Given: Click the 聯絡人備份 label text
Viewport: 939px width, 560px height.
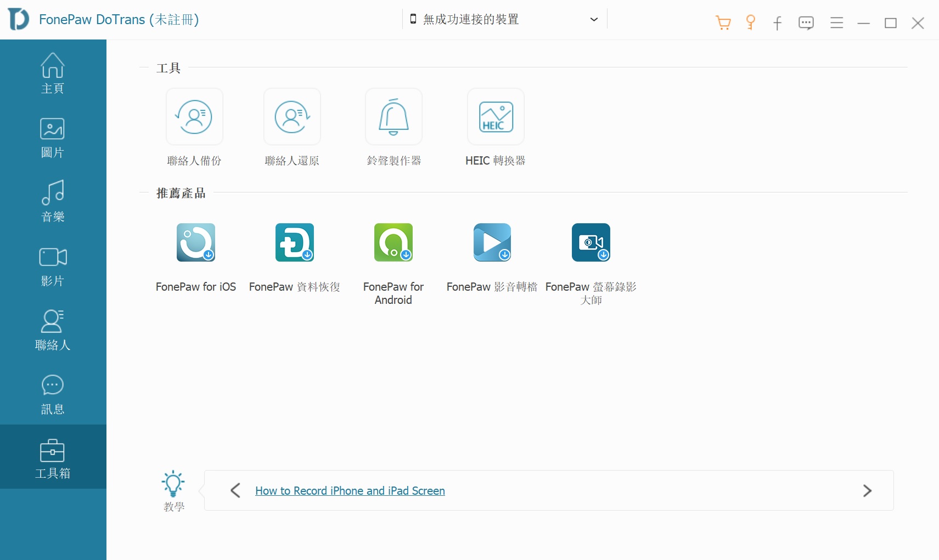Looking at the screenshot, I should tap(194, 161).
